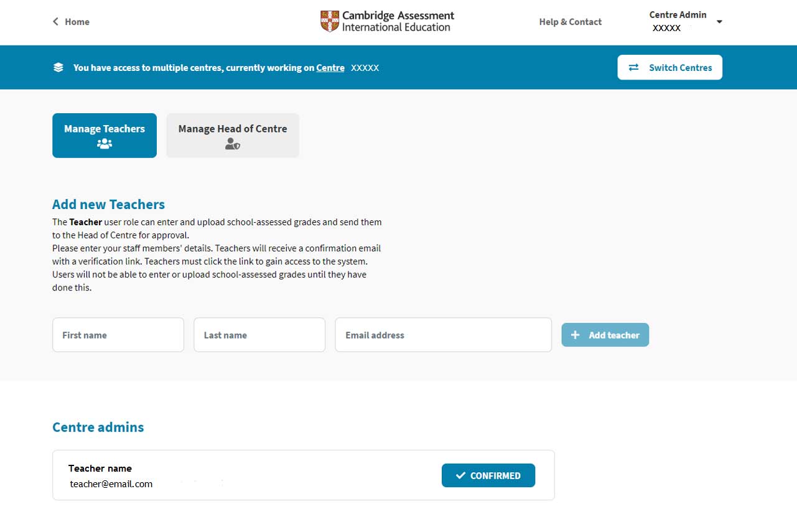This screenshot has width=797, height=532.
Task: Select the teacher@email.com entry under Centre admins
Action: click(111, 483)
